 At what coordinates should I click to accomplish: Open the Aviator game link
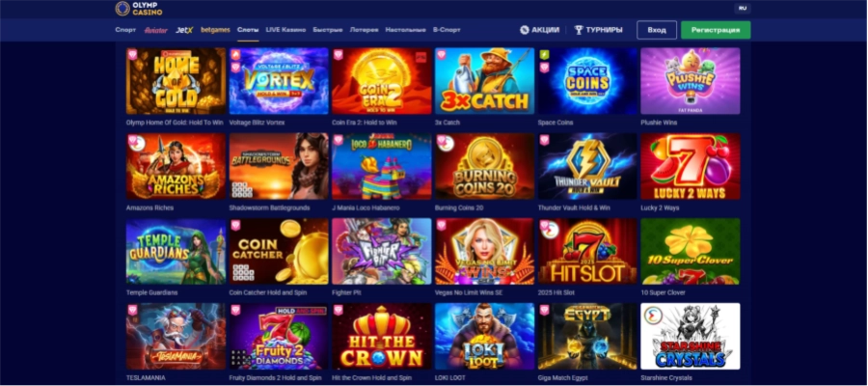[156, 30]
